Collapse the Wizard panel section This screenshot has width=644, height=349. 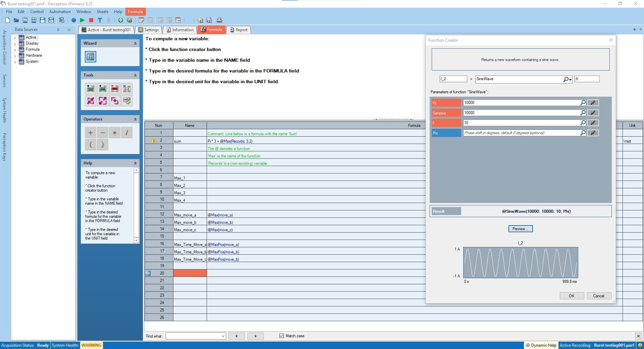click(x=135, y=44)
